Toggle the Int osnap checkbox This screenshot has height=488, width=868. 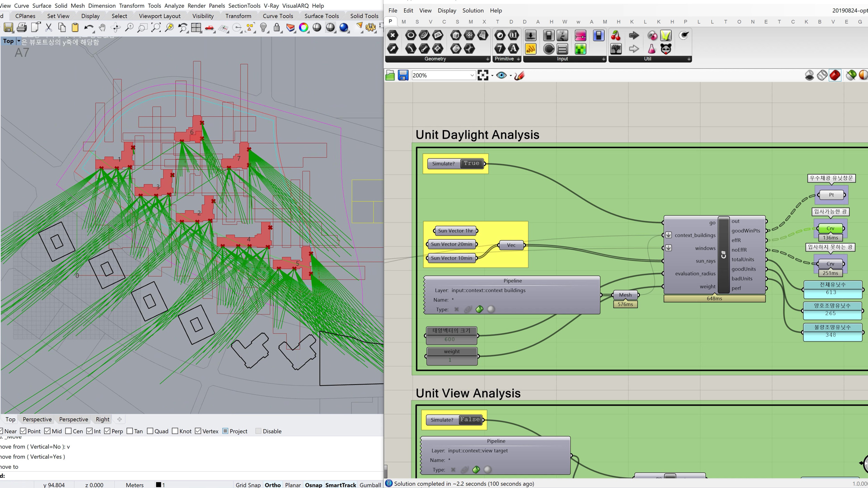[90, 431]
